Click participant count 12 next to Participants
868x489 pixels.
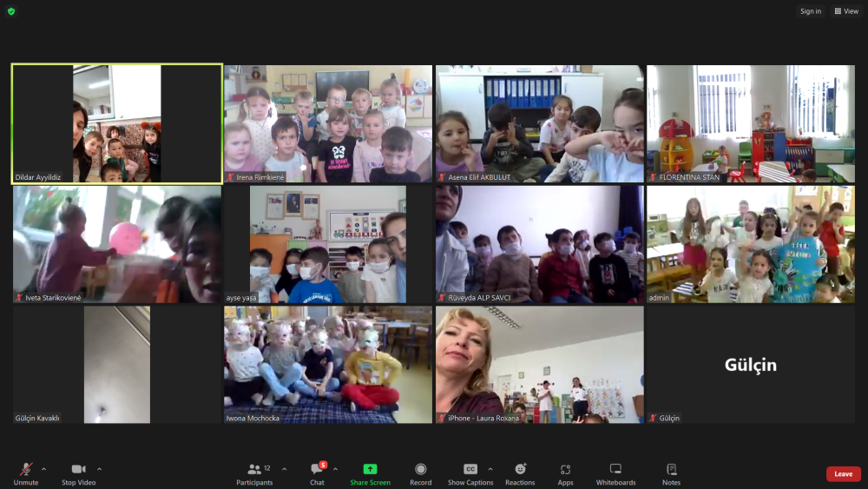point(266,468)
